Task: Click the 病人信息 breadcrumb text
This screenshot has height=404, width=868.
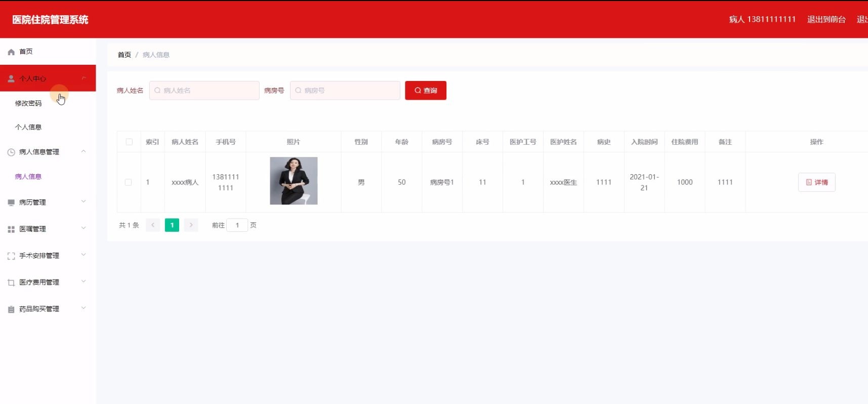Action: pos(156,55)
